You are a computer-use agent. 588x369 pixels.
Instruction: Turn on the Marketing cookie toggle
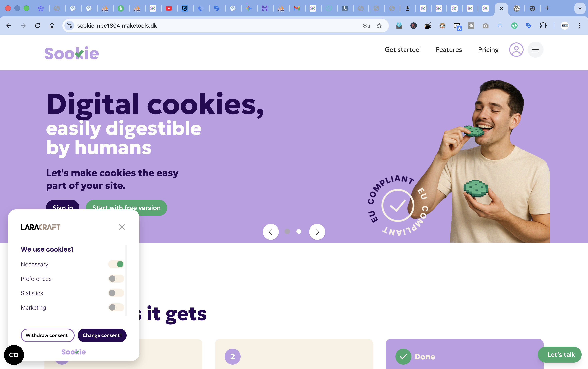pyautogui.click(x=116, y=307)
